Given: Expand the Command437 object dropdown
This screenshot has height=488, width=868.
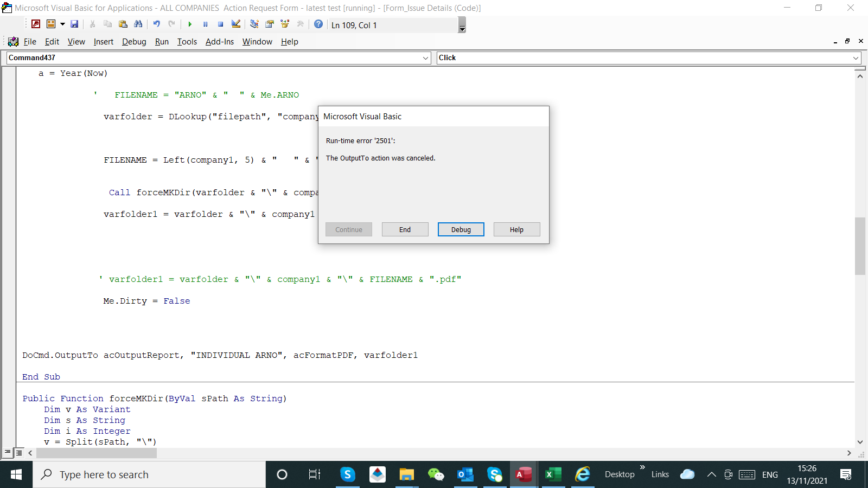Looking at the screenshot, I should point(426,58).
